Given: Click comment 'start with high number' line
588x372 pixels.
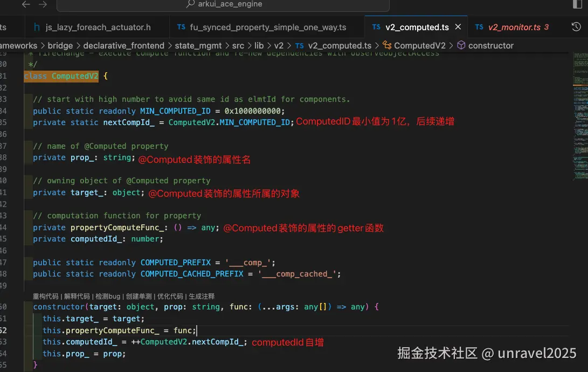Looking at the screenshot, I should (x=191, y=99).
